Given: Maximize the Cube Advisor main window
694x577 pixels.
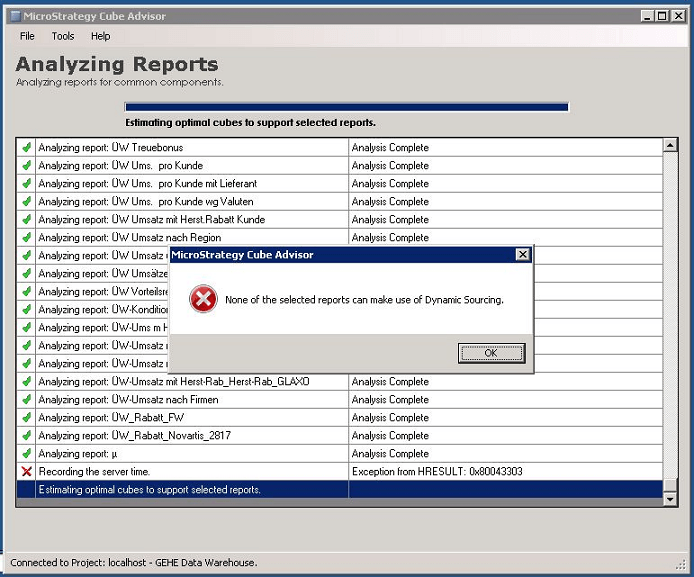Looking at the screenshot, I should 662,16.
